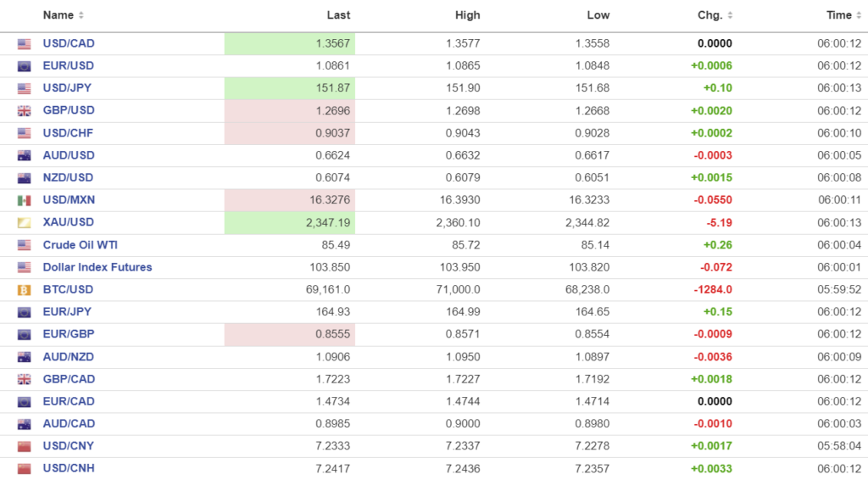Viewport: 868px width, 480px height.
Task: Open the EUR/GBP pair link
Action: coord(69,334)
